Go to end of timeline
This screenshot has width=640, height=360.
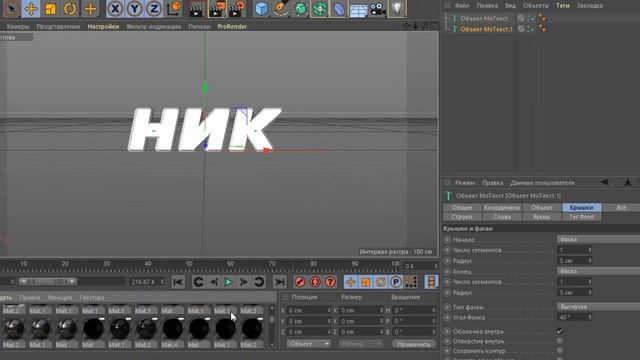click(x=279, y=282)
